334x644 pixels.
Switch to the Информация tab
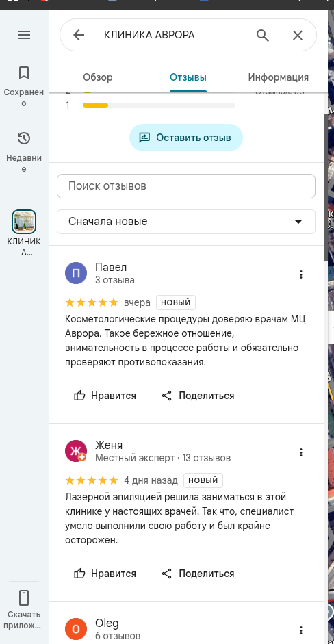(x=278, y=77)
